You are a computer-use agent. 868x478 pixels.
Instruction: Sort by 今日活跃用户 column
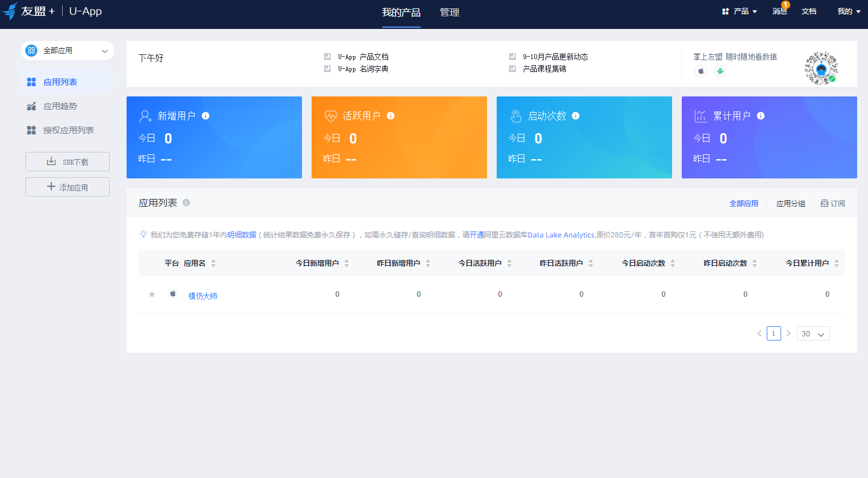click(x=509, y=263)
